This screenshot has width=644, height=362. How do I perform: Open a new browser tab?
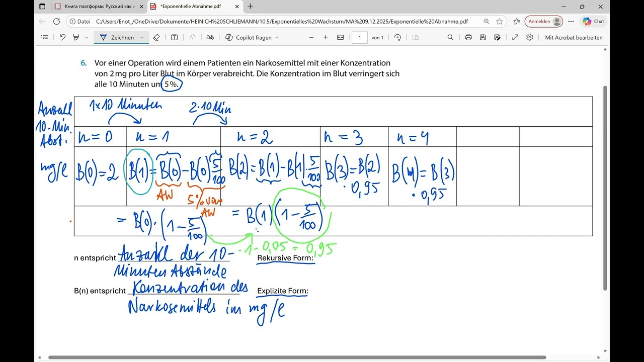pyautogui.click(x=251, y=7)
